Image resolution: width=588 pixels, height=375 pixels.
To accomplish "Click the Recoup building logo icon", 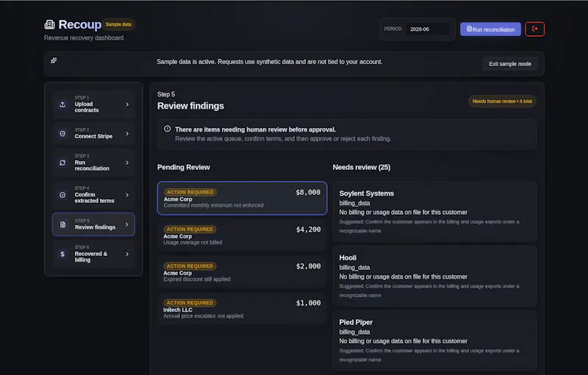I will click(49, 25).
